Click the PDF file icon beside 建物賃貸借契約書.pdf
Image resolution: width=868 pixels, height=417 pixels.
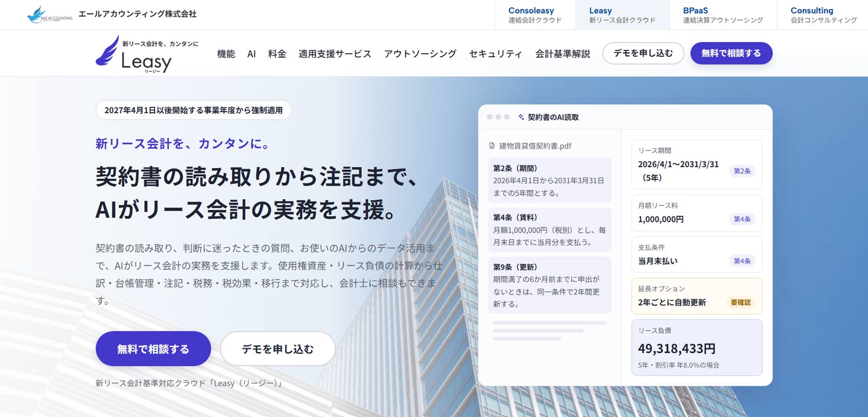pyautogui.click(x=492, y=146)
